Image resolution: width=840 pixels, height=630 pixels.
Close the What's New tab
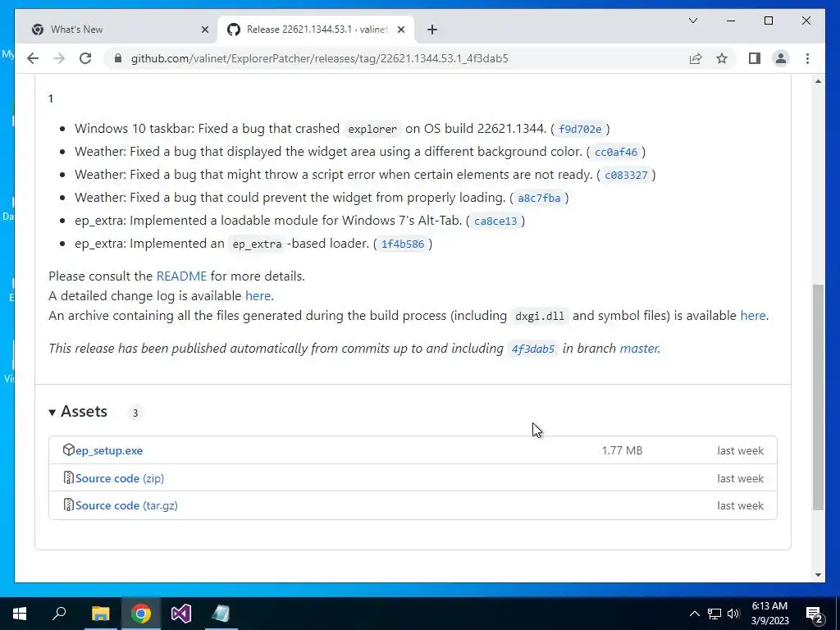pyautogui.click(x=204, y=30)
